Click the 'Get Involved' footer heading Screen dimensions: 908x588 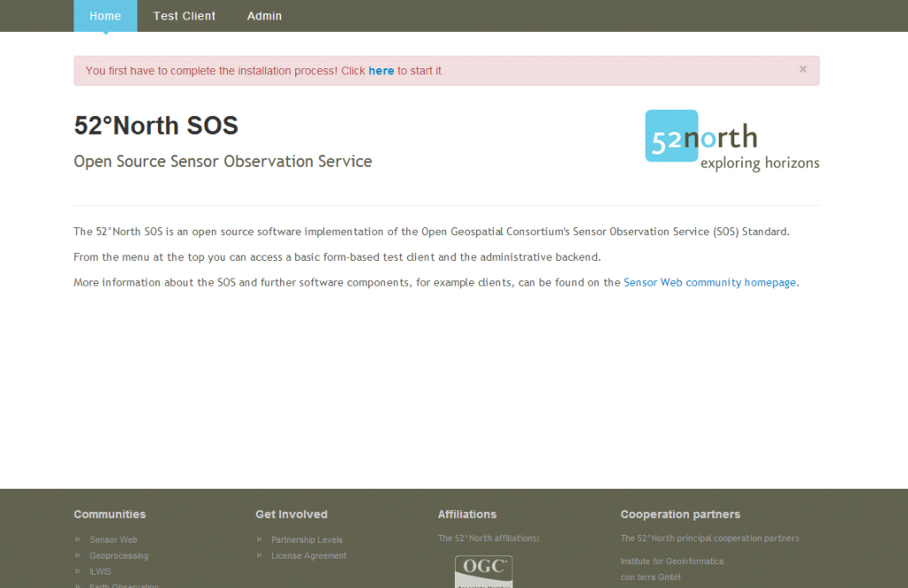coord(291,514)
